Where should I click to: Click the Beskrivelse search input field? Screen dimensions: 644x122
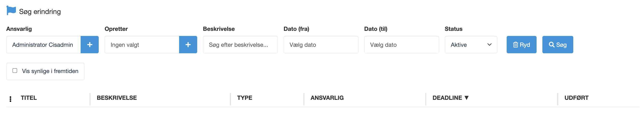tap(240, 45)
